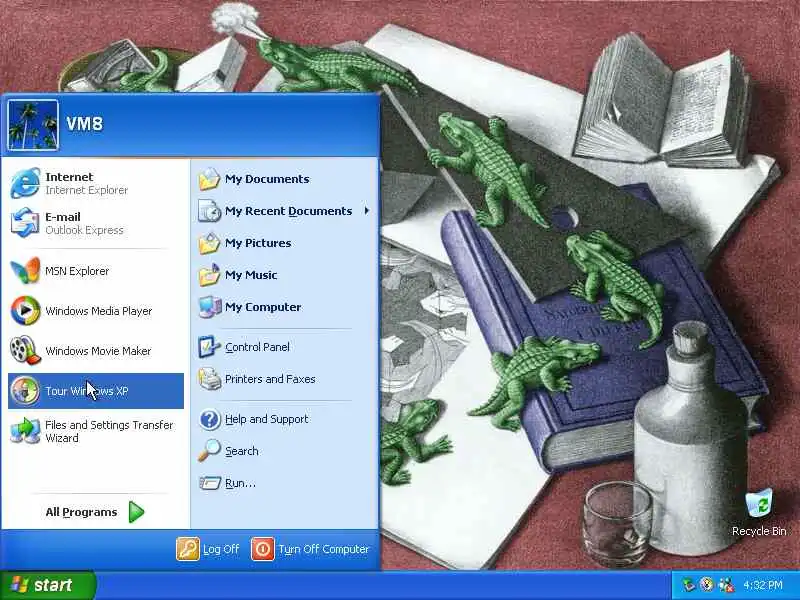Screen dimensions: 800x600
Task: Launch Windows Movie Maker label
Action: click(x=98, y=351)
